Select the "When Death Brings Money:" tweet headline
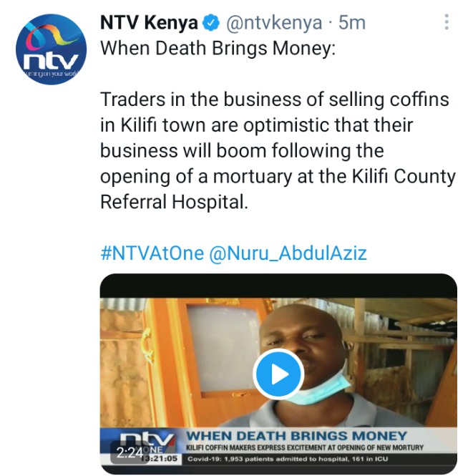 coord(218,49)
